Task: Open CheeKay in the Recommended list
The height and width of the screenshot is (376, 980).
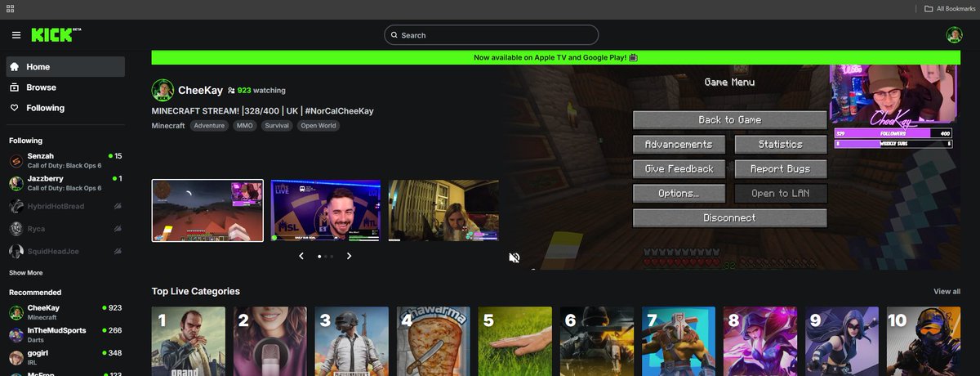Action: 65,312
